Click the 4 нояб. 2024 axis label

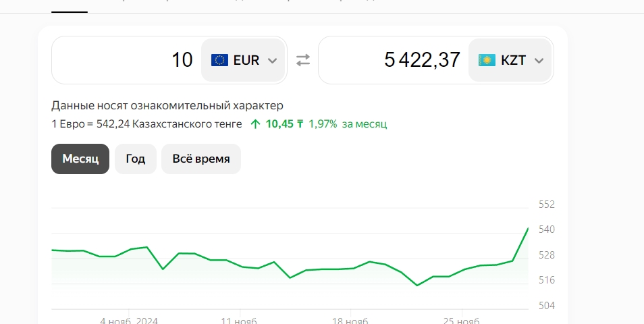click(x=129, y=321)
